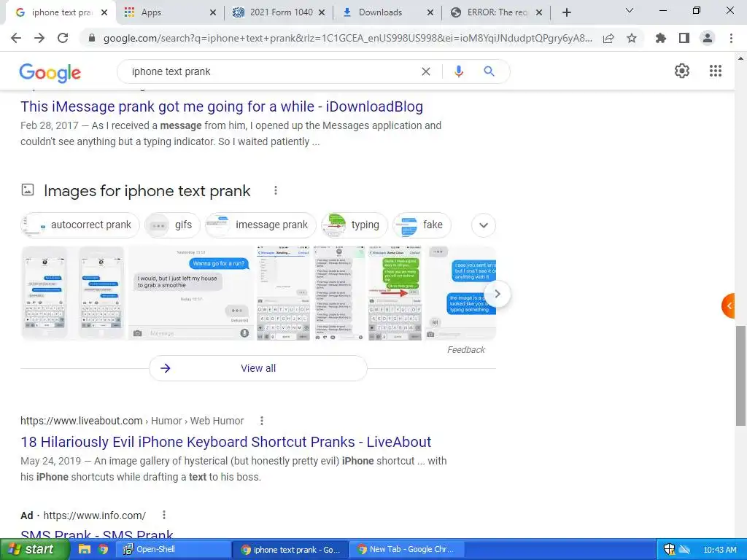
Task: Open the taskbar file explorer icon
Action: click(x=85, y=550)
